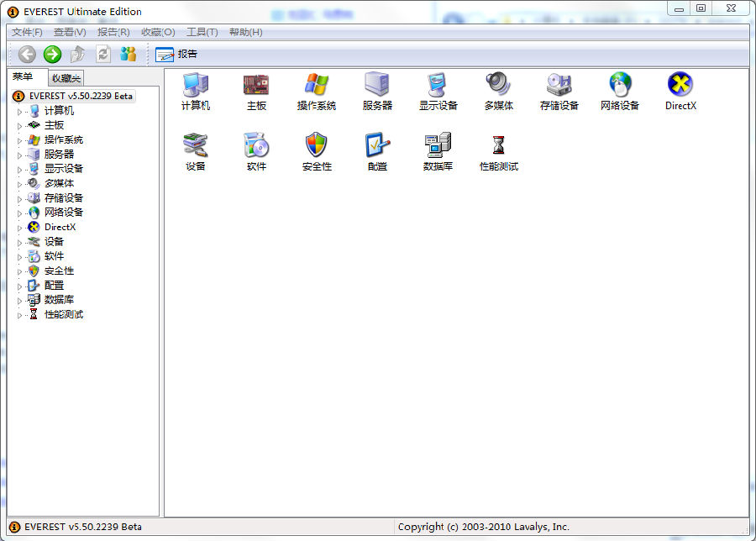The height and width of the screenshot is (541, 756).
Task: Expand the 显示设备 tree node arrow
Action: click(19, 170)
